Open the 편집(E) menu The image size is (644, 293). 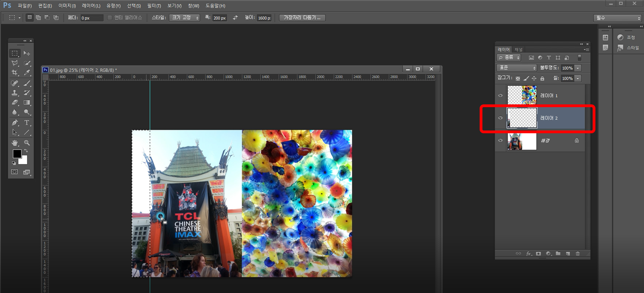click(45, 6)
